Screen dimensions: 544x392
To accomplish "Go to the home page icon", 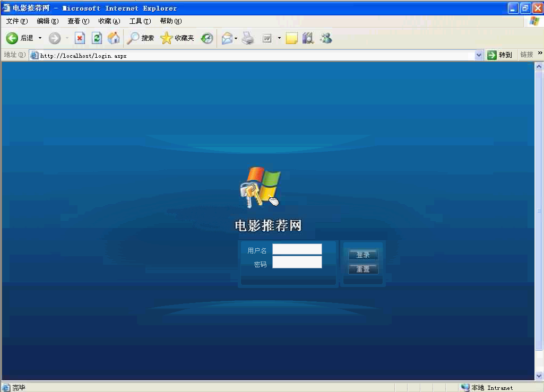I will [x=114, y=38].
